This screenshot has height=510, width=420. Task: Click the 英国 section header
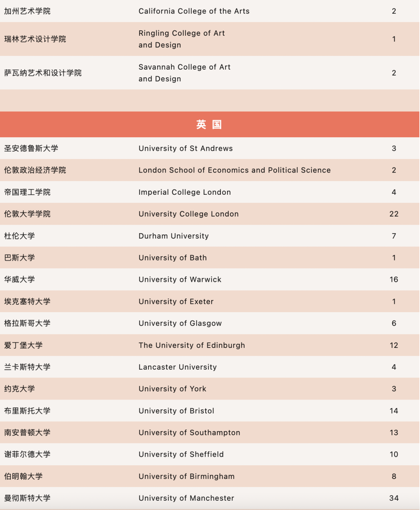[210, 124]
